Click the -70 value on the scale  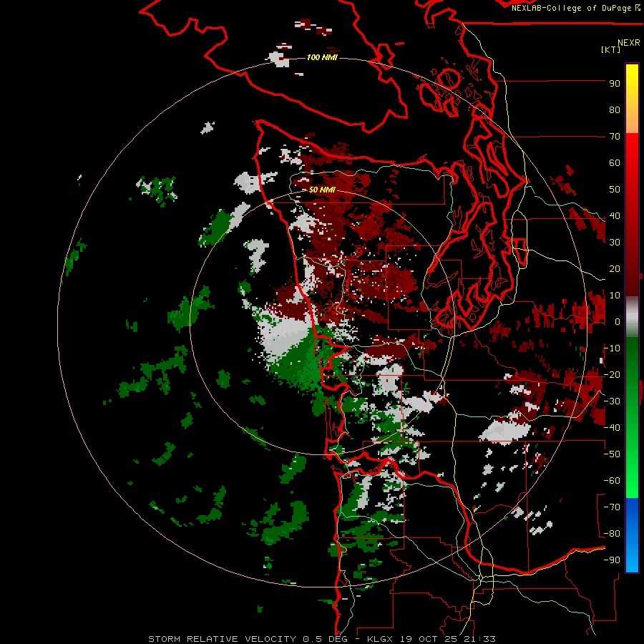click(x=612, y=507)
